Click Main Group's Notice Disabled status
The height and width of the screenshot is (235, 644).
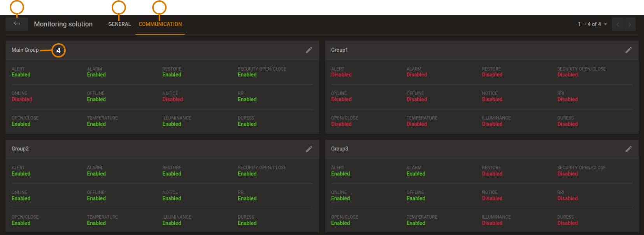[172, 99]
